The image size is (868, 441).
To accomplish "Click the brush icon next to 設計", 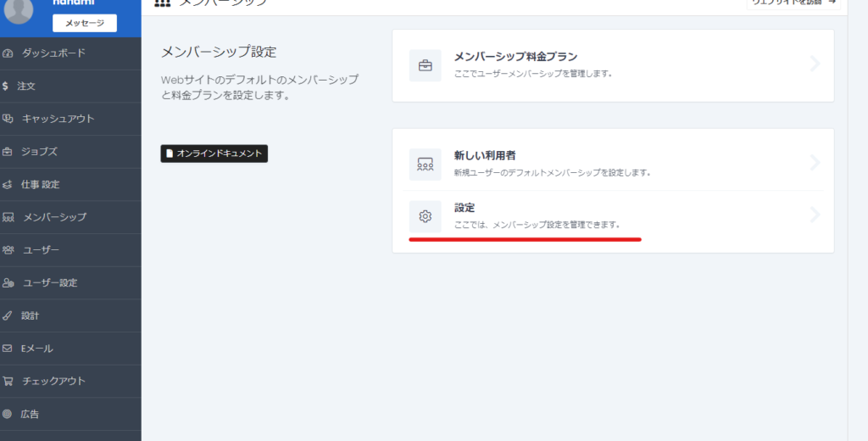I will point(8,315).
